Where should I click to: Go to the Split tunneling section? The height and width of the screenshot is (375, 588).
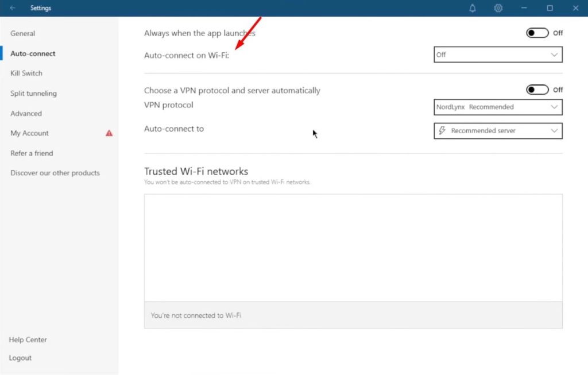coord(34,93)
